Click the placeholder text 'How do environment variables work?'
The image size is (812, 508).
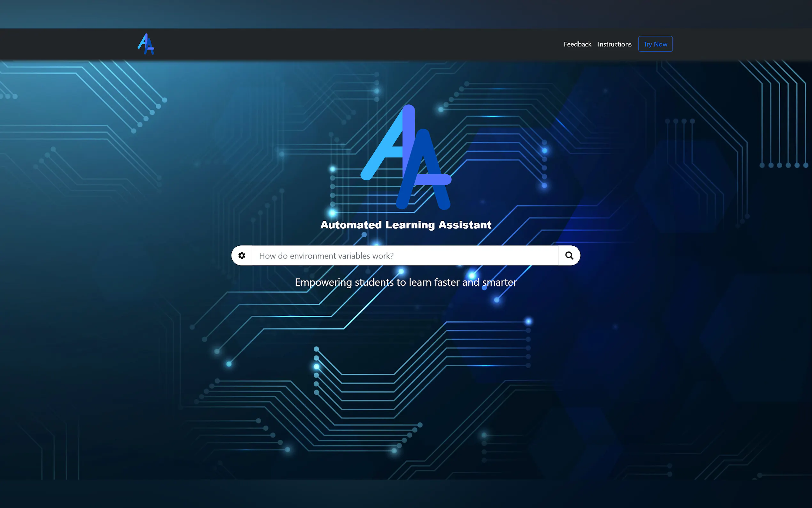coord(326,256)
